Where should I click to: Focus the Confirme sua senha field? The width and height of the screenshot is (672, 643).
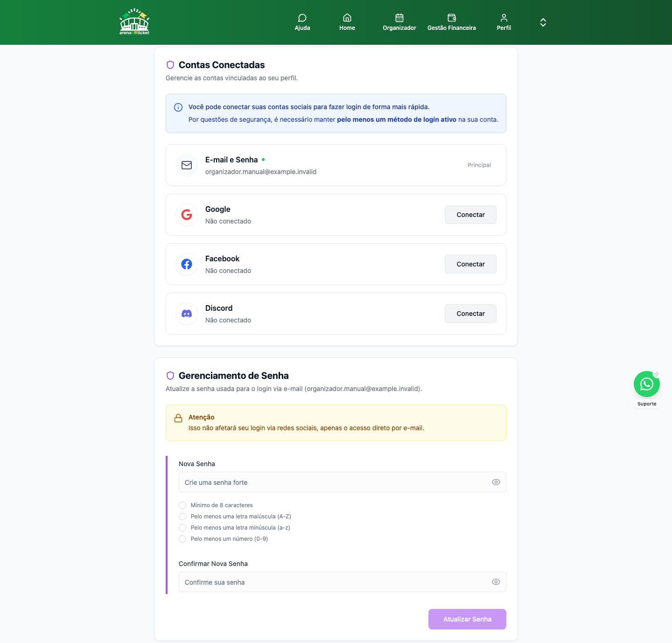click(343, 582)
